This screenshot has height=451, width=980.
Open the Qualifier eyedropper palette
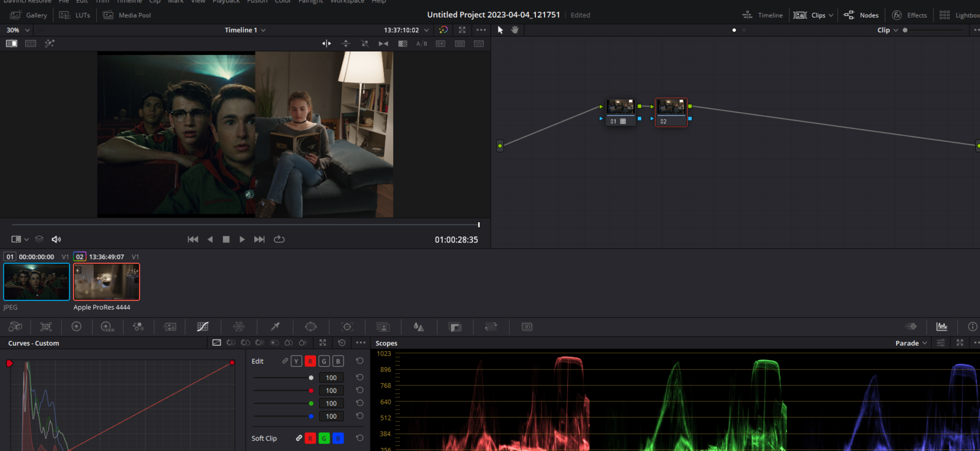276,327
